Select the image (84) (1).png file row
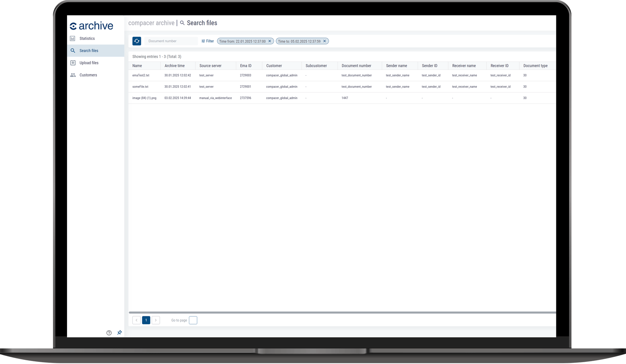 point(342,98)
